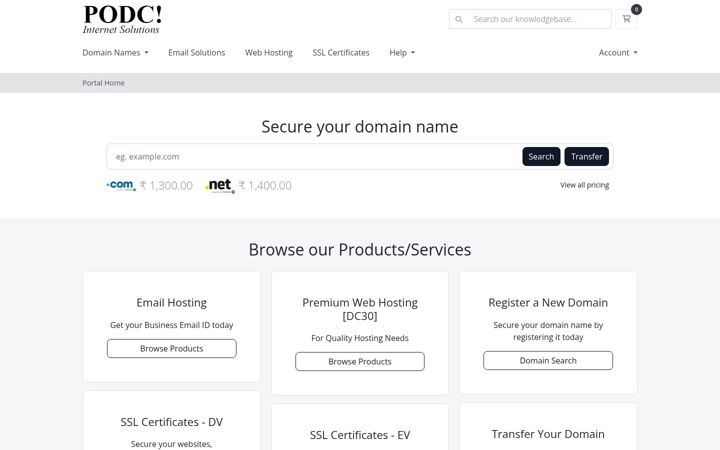
Task: Click the cart item count badge
Action: click(636, 9)
